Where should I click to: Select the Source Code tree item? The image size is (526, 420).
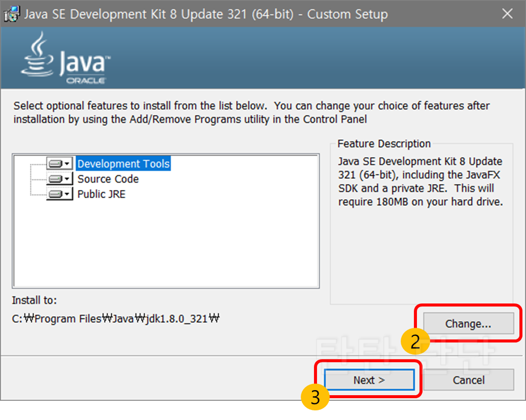108,179
